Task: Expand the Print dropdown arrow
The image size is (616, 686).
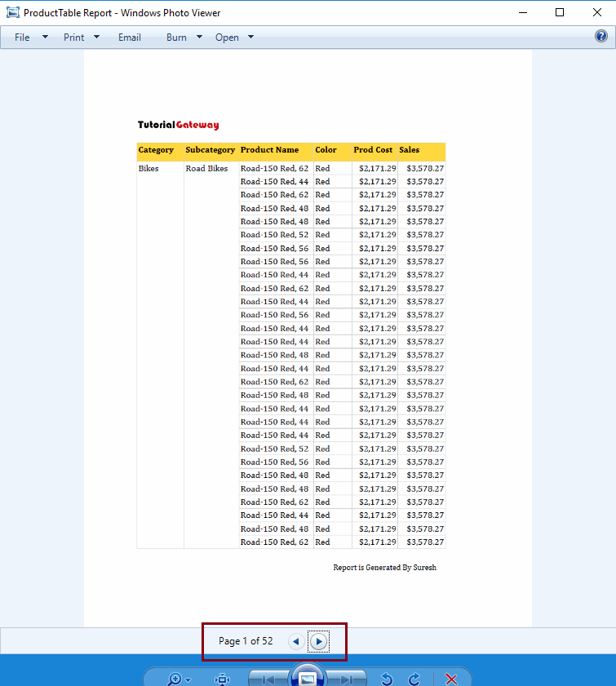Action: pos(97,38)
